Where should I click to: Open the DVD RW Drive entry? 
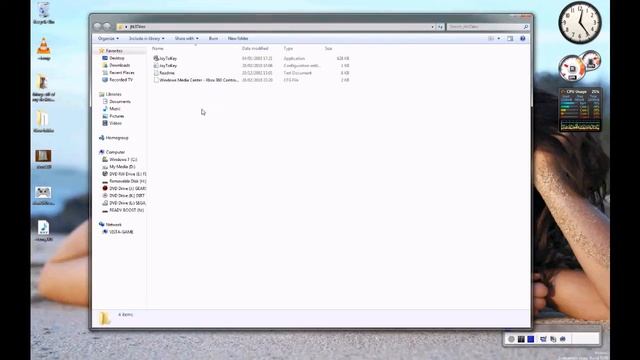[127, 174]
